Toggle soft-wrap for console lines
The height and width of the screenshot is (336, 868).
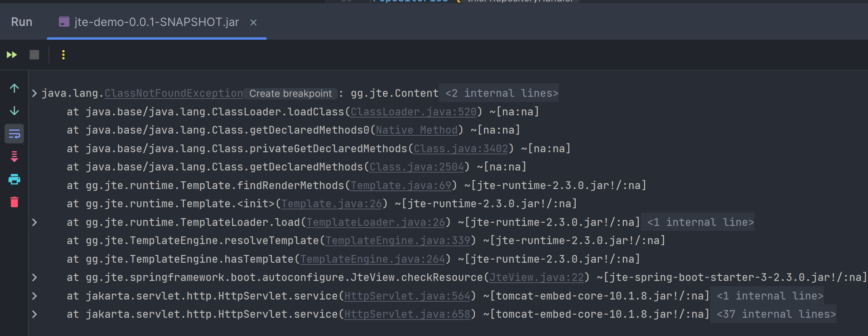click(14, 134)
